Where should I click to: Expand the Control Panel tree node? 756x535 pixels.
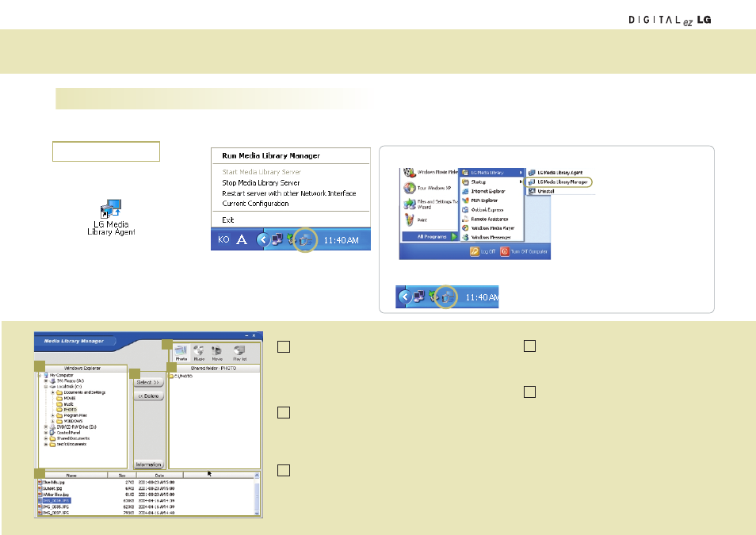click(46, 433)
